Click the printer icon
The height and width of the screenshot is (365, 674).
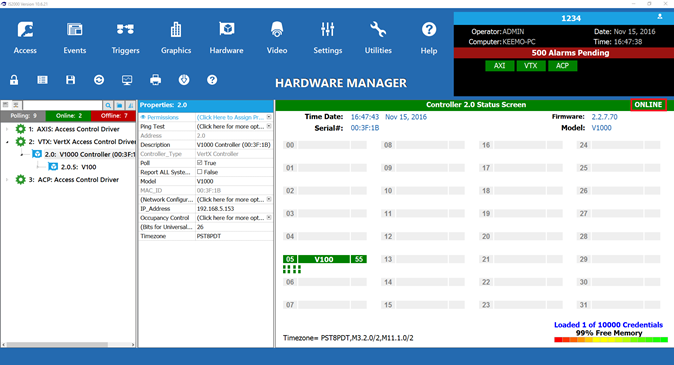coord(156,80)
